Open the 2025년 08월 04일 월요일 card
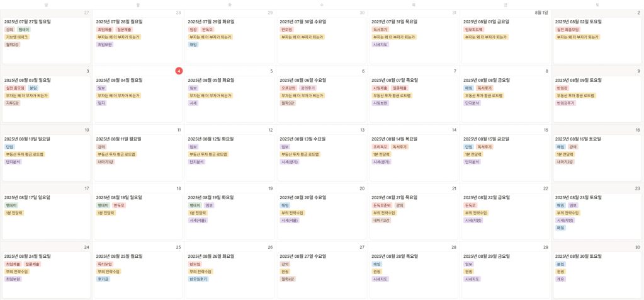 (138, 99)
